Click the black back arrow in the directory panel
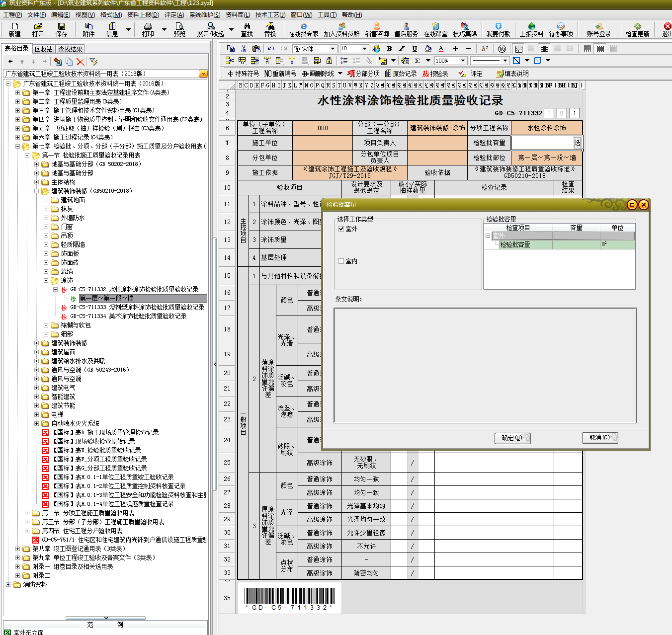 (10, 62)
